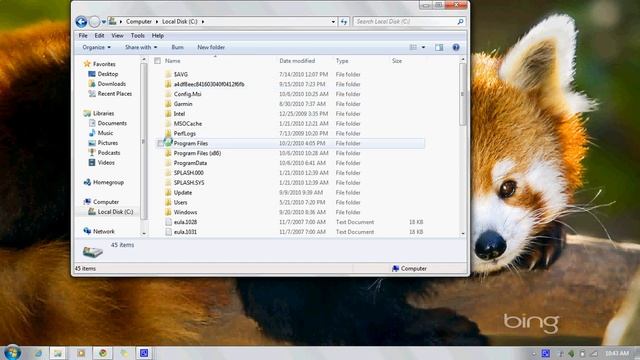The image size is (640, 360).
Task: Open Pictures library in sidebar
Action: click(x=107, y=142)
